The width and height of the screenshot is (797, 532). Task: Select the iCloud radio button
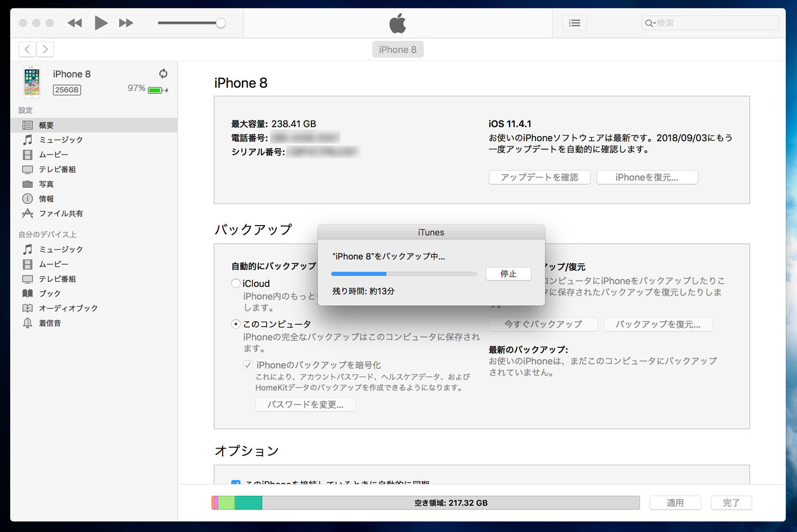236,284
